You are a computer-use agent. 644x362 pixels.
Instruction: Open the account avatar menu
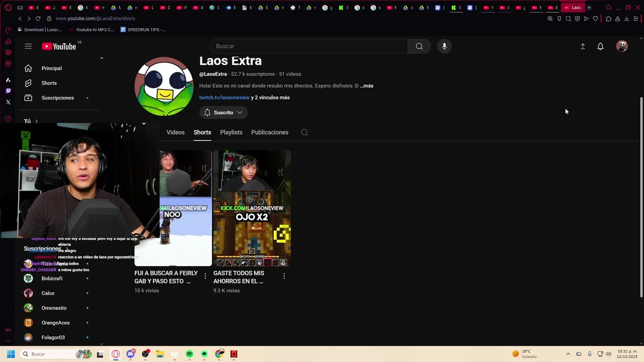coord(622,46)
